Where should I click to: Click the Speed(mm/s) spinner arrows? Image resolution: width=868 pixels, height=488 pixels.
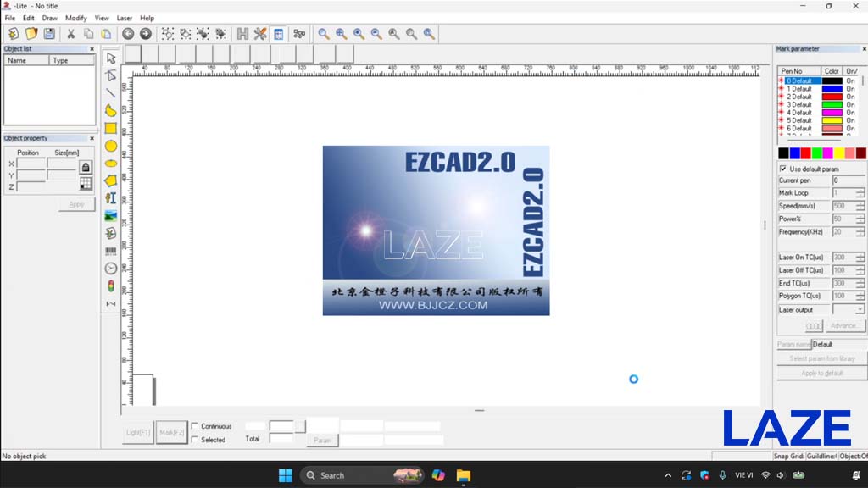coord(860,206)
